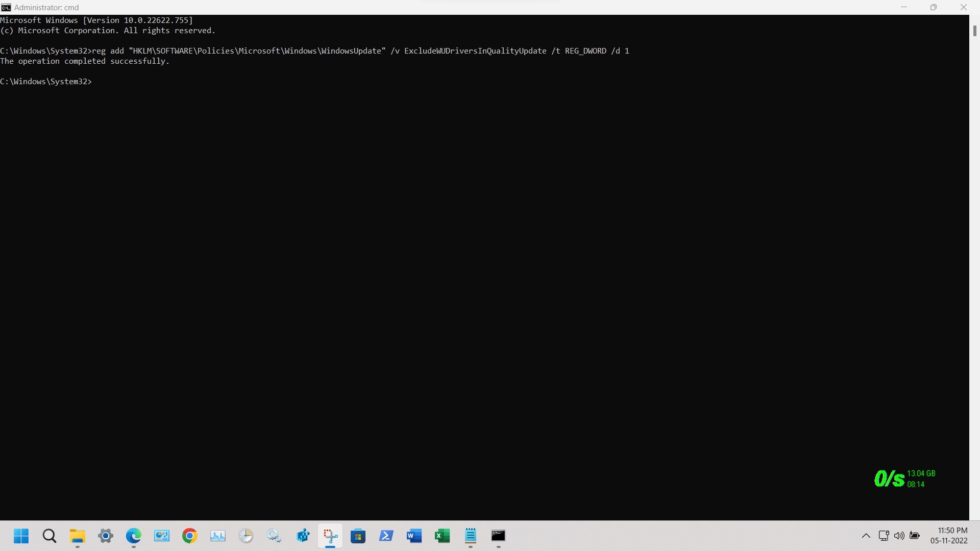Open the performance monitor graph icon
980x551 pixels.
point(218,536)
